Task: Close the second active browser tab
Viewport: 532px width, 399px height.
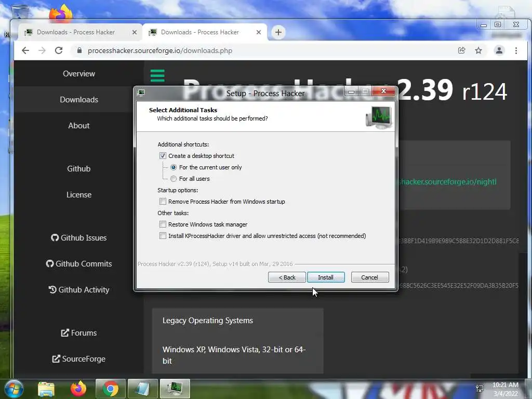Action: [259, 32]
